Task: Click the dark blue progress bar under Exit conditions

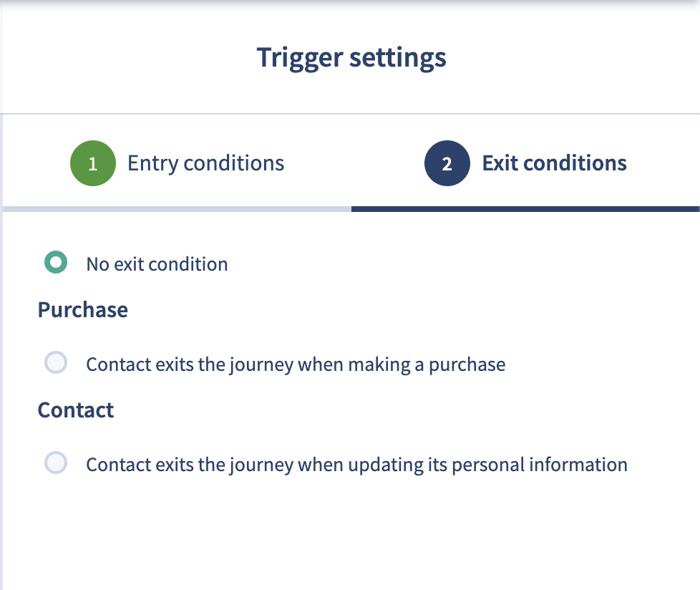Action: [x=525, y=209]
